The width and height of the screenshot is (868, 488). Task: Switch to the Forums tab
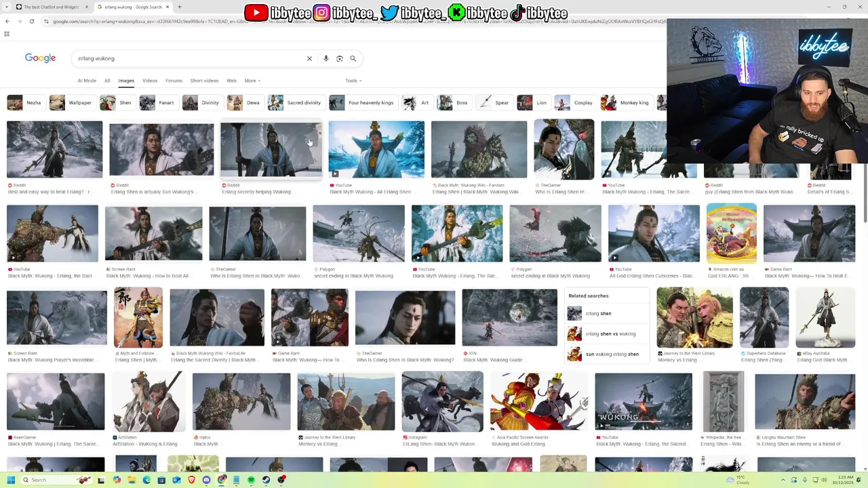(174, 81)
